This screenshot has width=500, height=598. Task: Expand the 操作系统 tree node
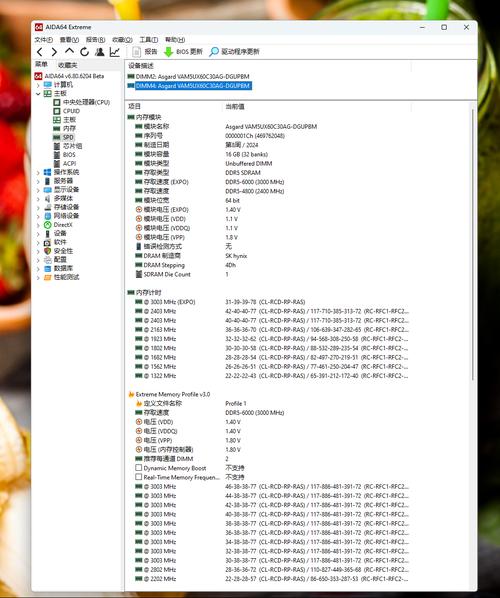coord(38,172)
